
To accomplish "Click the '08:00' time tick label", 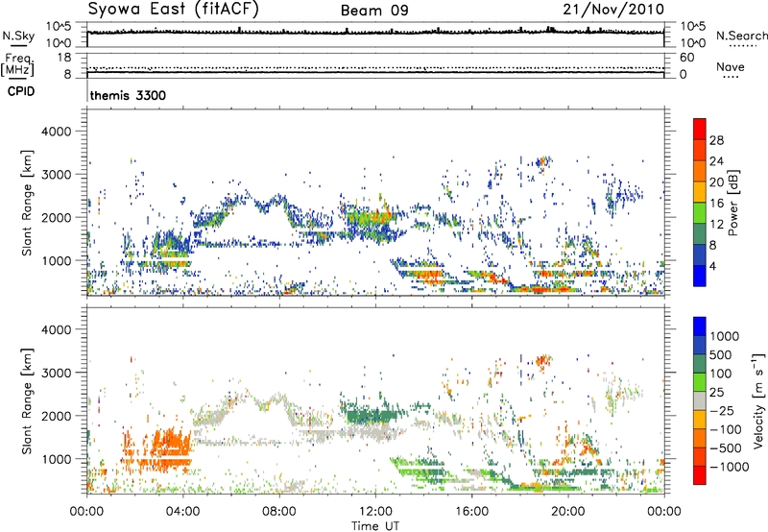I will 279,512.
